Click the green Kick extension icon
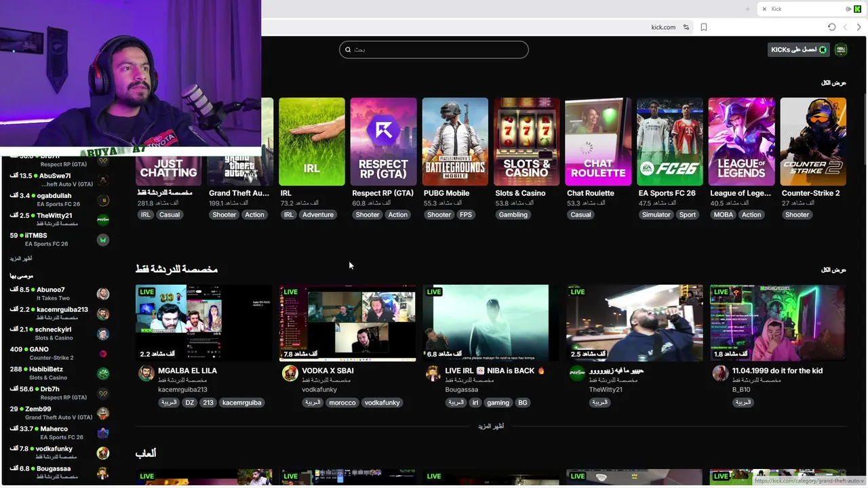The width and height of the screenshot is (868, 488). pyautogui.click(x=858, y=9)
